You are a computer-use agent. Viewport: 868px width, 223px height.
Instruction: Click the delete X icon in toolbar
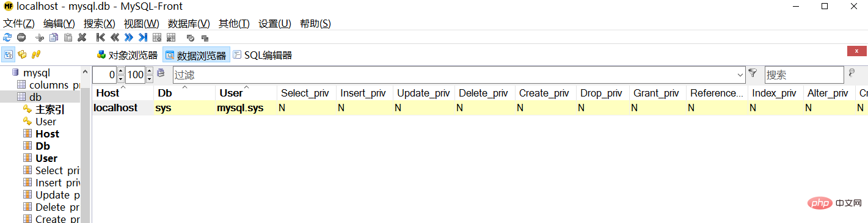(x=82, y=37)
